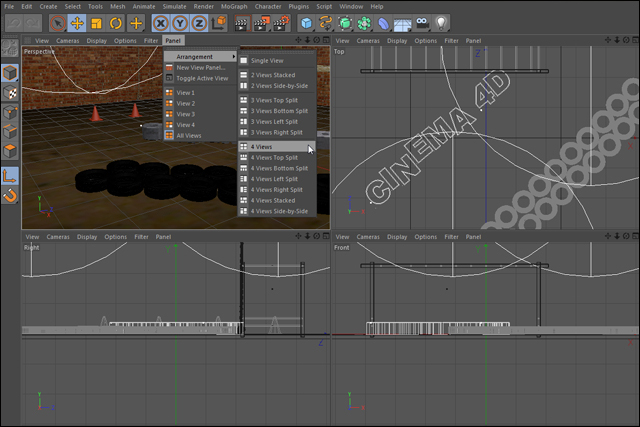The height and width of the screenshot is (427, 640).
Task: Select the Rotate tool in toolbar
Action: click(x=116, y=22)
